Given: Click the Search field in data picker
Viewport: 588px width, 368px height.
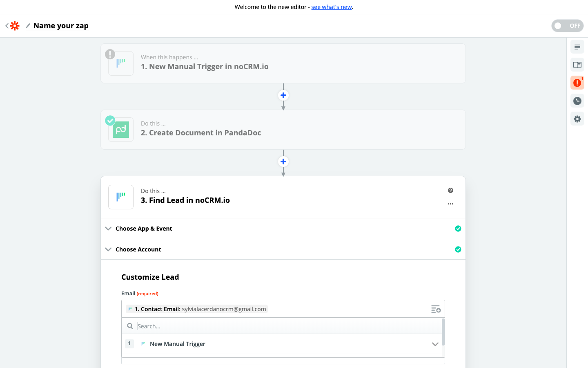Looking at the screenshot, I should click(x=286, y=326).
